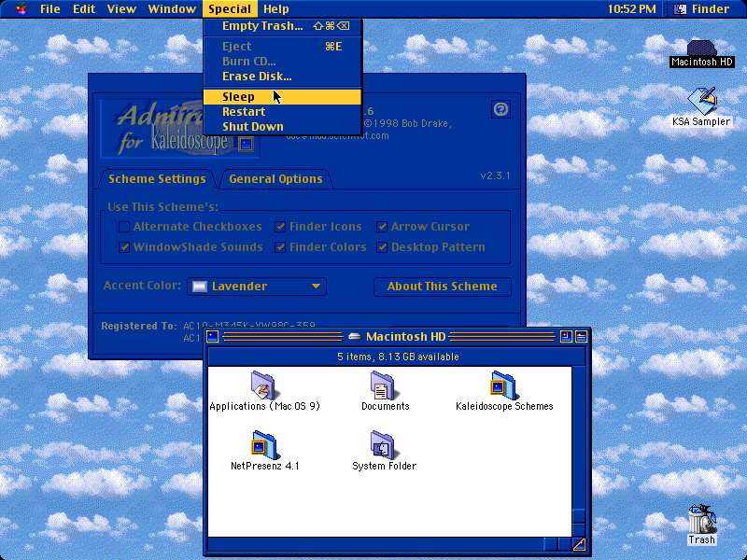Image resolution: width=747 pixels, height=560 pixels.
Task: Select the NetPresenz 4.1 folder icon
Action: (x=264, y=445)
